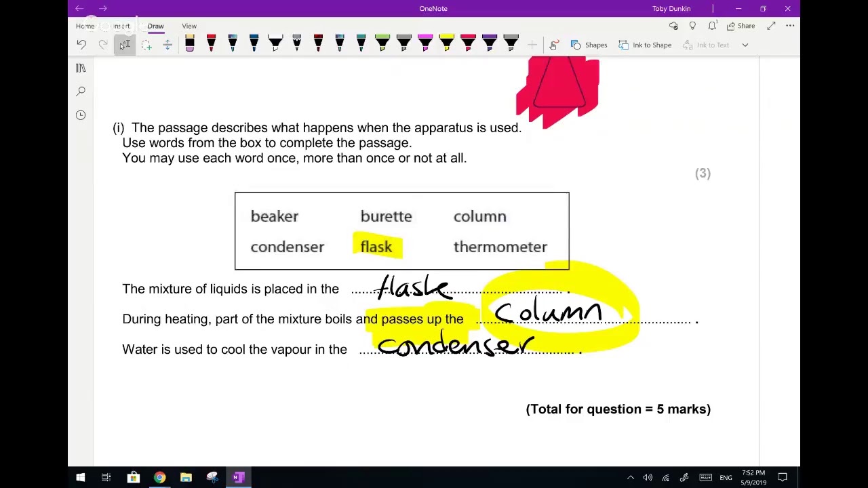Viewport: 868px width, 488px height.
Task: Choose the green highlighter
Action: tap(382, 43)
